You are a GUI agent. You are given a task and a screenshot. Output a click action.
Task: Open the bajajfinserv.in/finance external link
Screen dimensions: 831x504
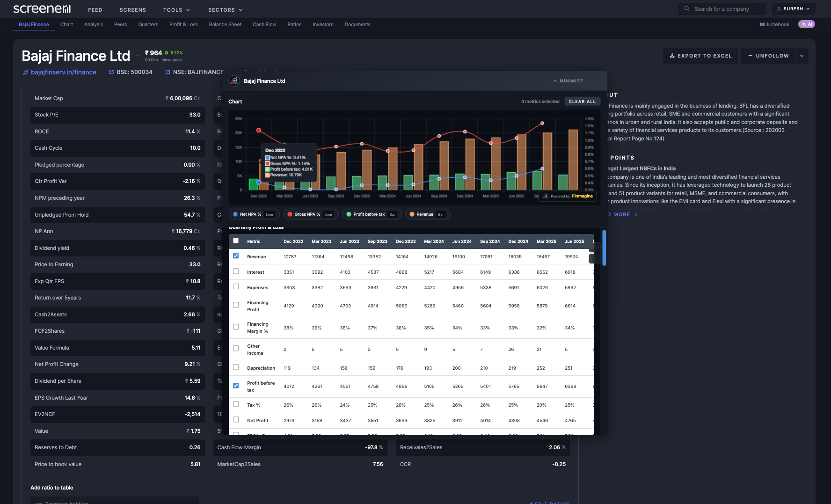click(x=64, y=72)
